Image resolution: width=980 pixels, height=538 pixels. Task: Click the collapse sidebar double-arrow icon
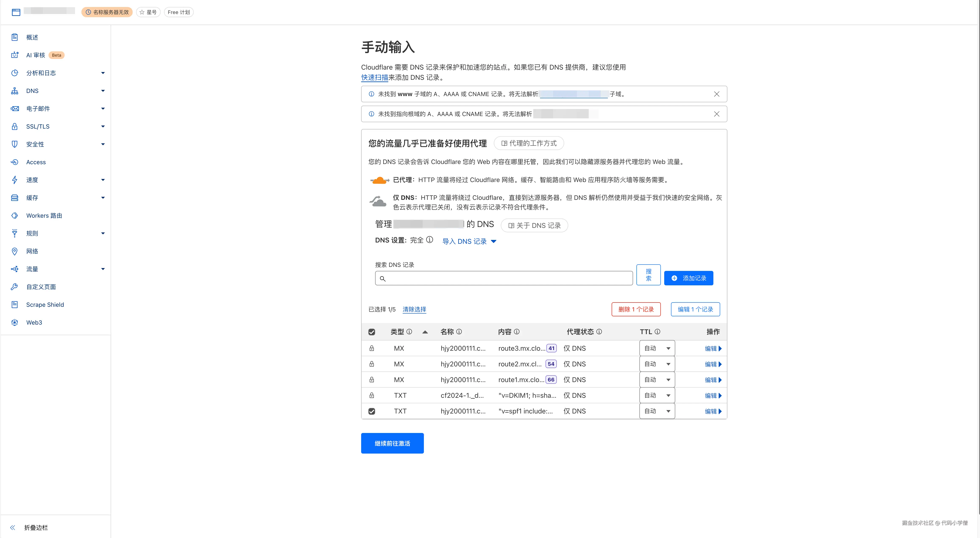pos(13,527)
